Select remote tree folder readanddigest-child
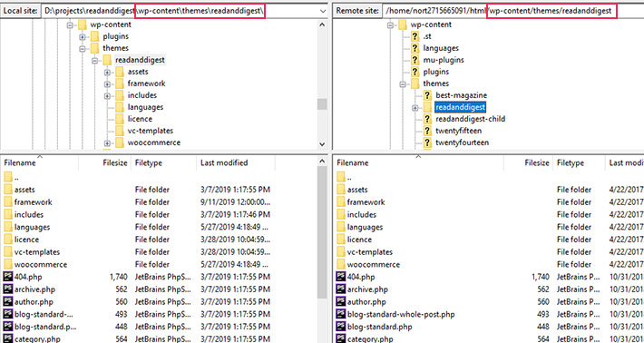The height and width of the screenshot is (343, 644). (470, 119)
